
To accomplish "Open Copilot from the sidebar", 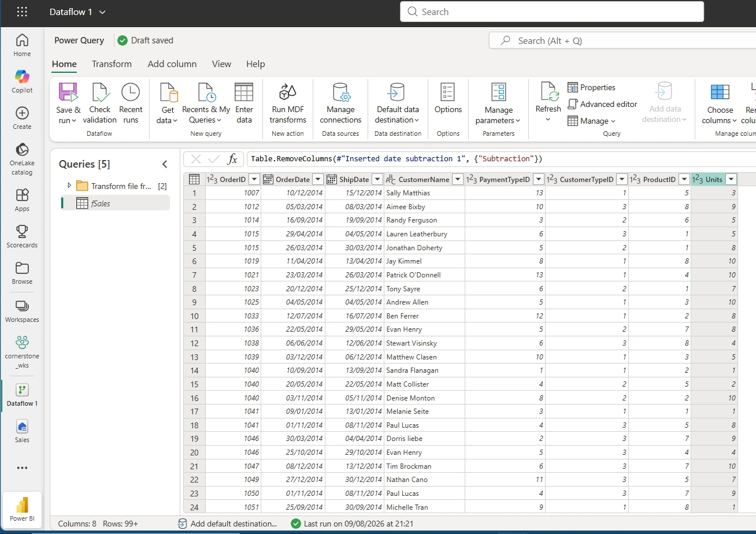I will [x=22, y=81].
